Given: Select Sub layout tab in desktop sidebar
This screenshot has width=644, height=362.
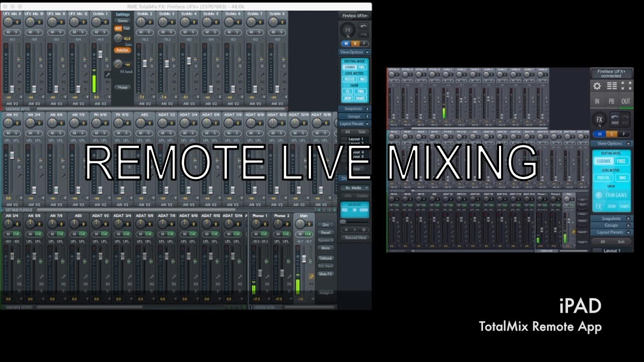Looking at the screenshot, I should 362,132.
